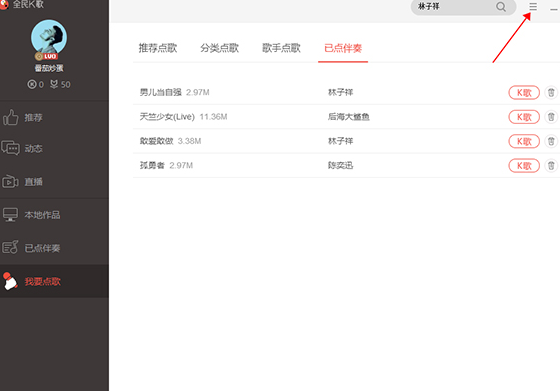The height and width of the screenshot is (391, 560).
Task: Click the flower count icon showing 50
Action: point(54,84)
